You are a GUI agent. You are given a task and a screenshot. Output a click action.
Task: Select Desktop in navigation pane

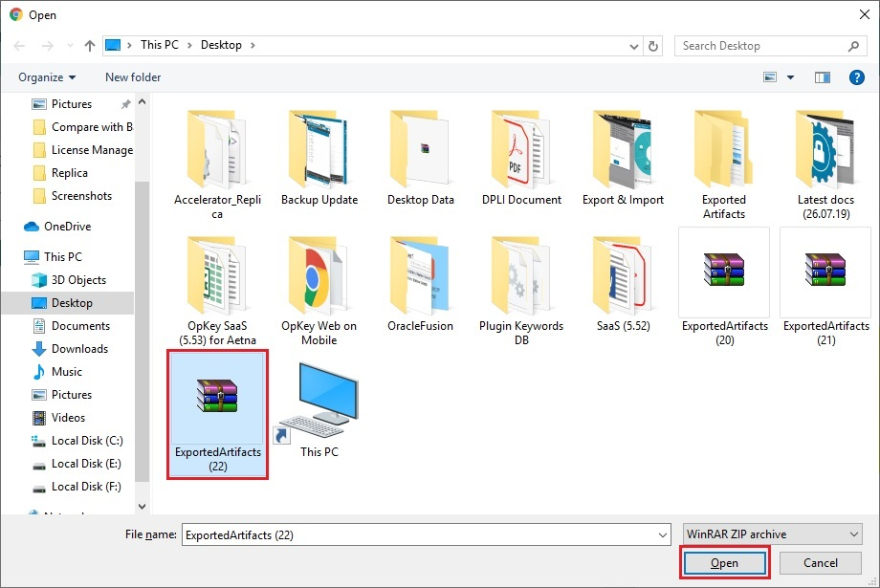pos(67,303)
